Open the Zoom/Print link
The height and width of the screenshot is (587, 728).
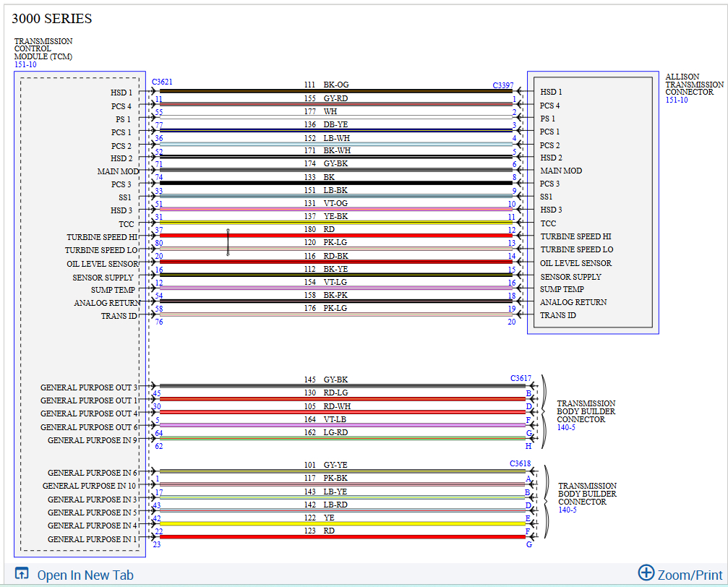pos(690,575)
